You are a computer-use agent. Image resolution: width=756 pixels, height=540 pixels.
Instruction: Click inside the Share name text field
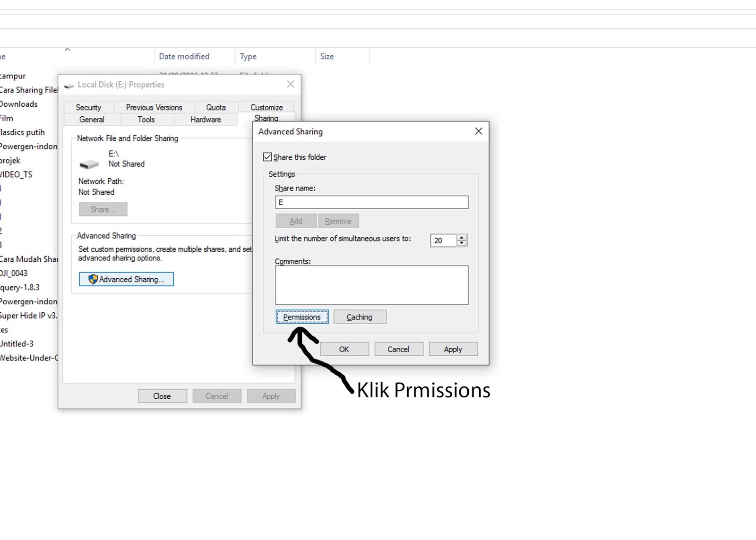[371, 202]
